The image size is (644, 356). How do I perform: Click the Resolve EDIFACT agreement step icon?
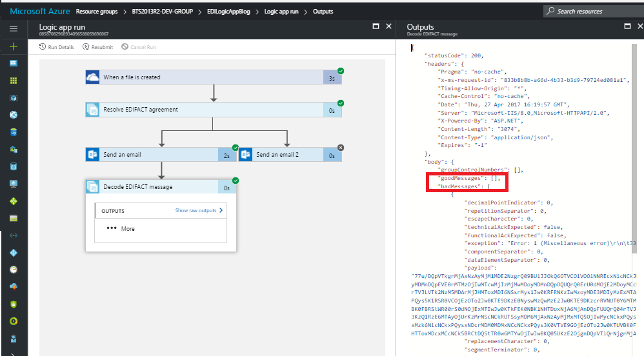pyautogui.click(x=92, y=110)
